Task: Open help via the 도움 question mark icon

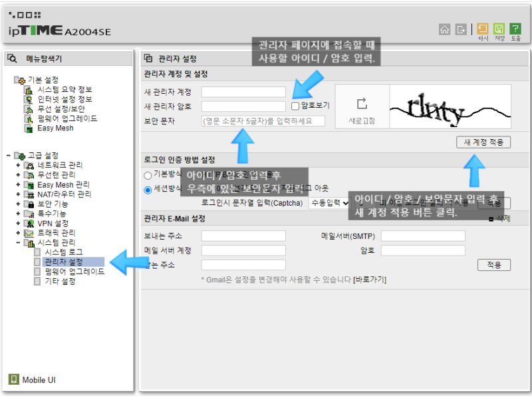Action: (x=515, y=28)
